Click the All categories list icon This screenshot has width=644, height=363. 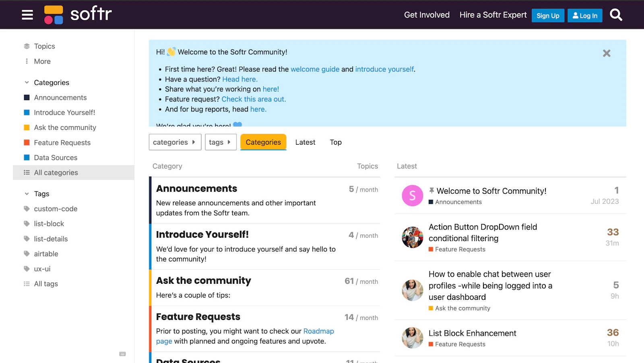click(x=27, y=172)
